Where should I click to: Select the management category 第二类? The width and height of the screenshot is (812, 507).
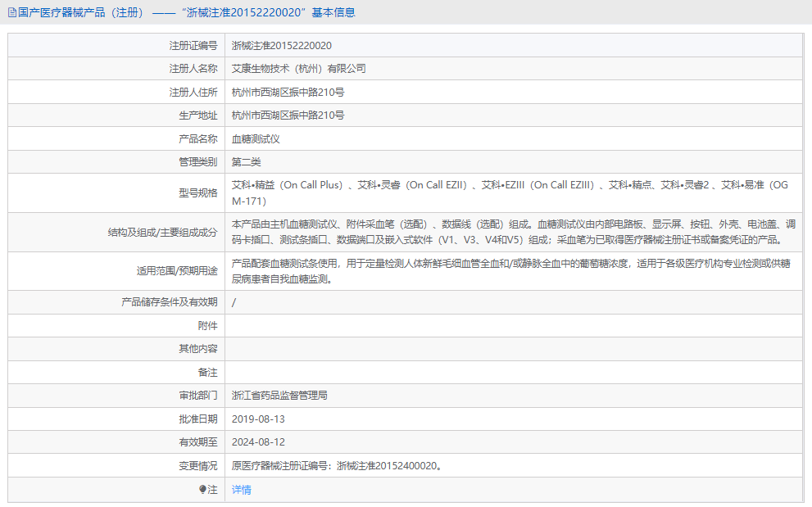250,161
